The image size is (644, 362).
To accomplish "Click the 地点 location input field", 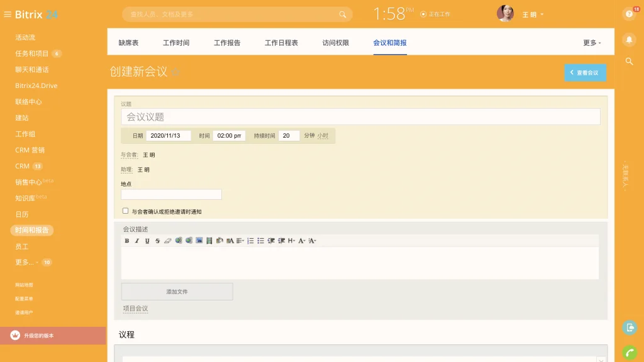I will coord(171,195).
